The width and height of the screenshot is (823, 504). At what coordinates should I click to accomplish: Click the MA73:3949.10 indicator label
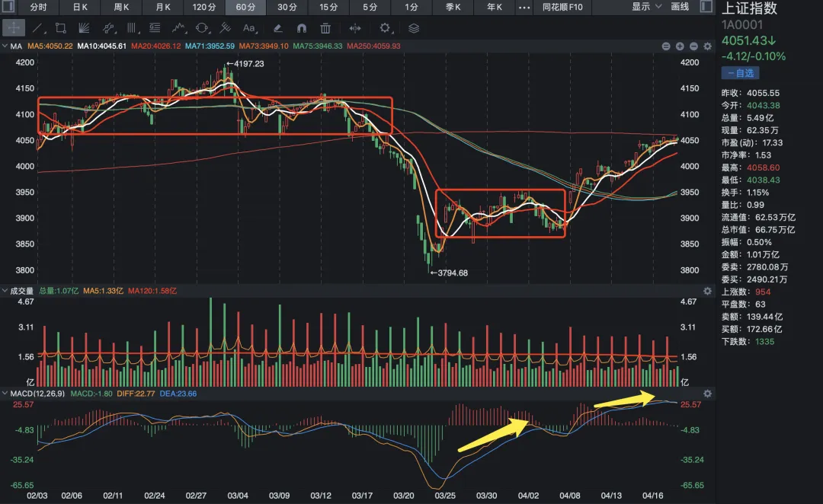tap(264, 46)
